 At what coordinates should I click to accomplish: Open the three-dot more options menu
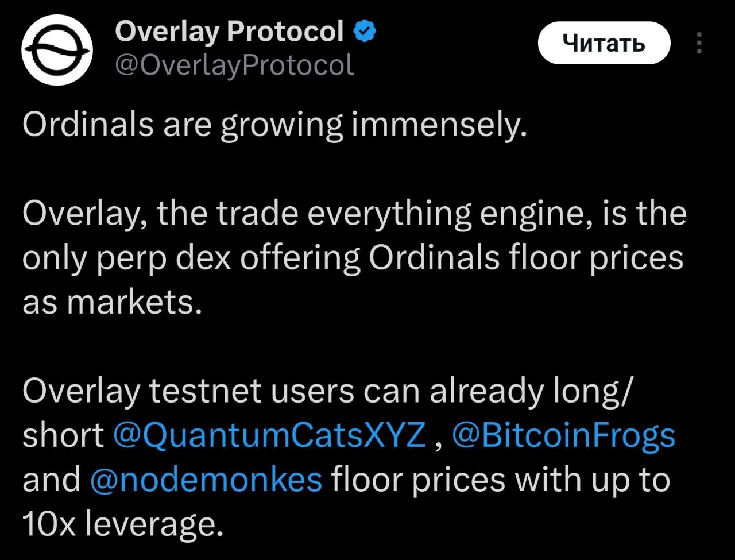[699, 43]
